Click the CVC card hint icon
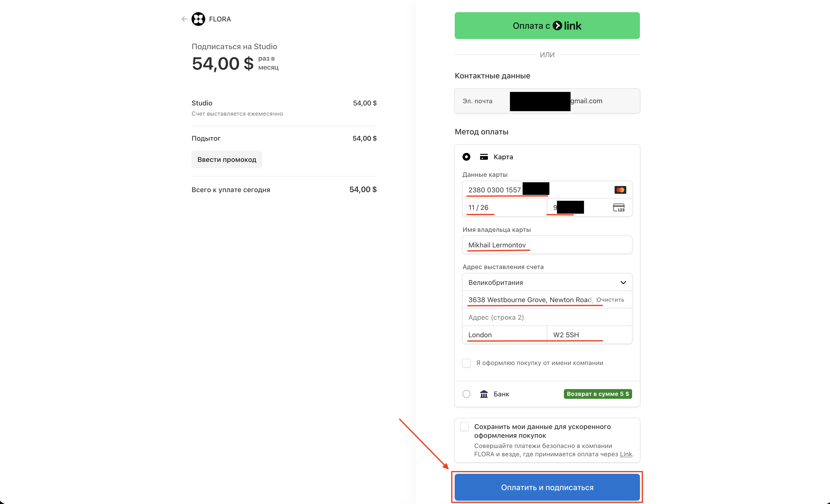The width and height of the screenshot is (830, 504). point(618,208)
